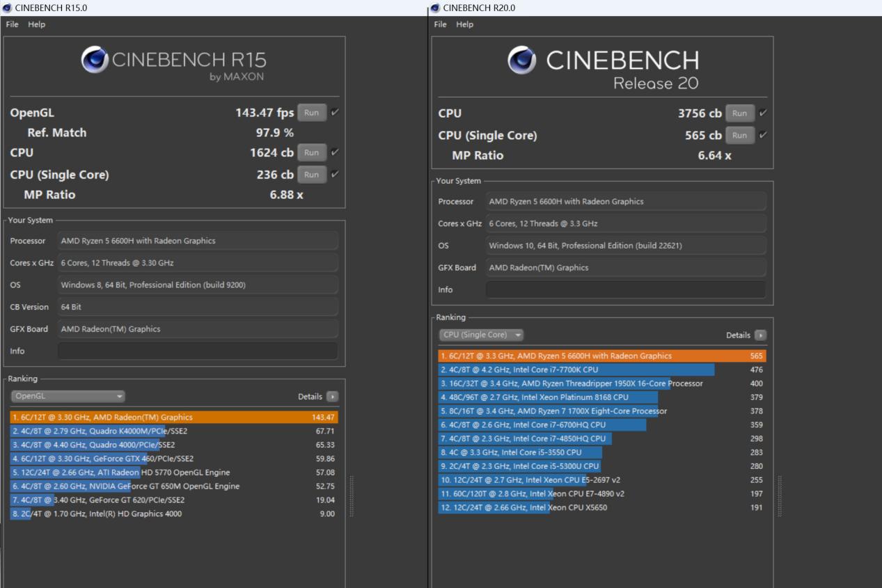Open Details arrow in R20 ranking
Screen dimensions: 882x588
pos(760,335)
